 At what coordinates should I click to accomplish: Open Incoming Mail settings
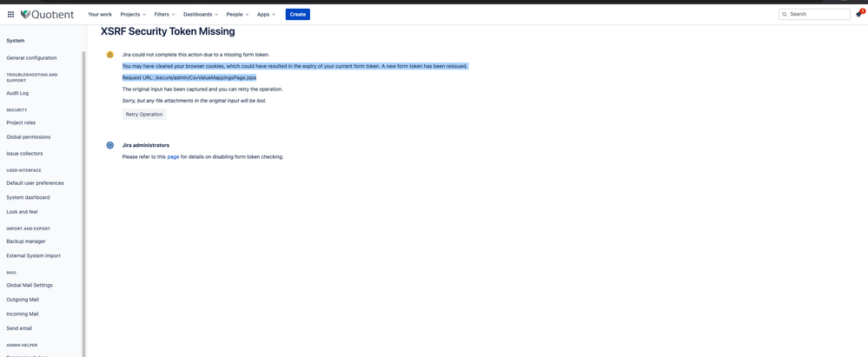click(x=23, y=314)
